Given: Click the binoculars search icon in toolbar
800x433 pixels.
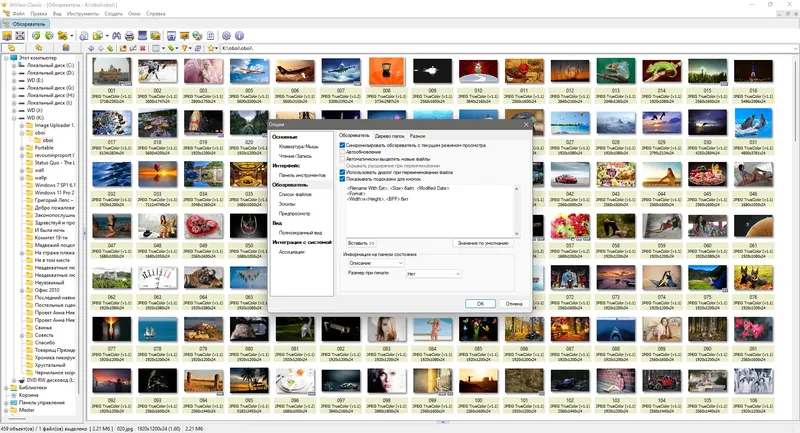Looking at the screenshot, I should (116, 36).
